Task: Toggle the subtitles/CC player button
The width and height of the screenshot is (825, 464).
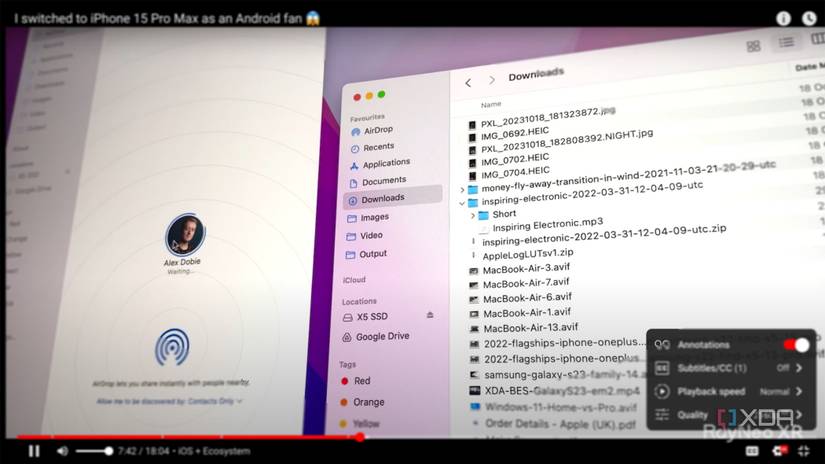Action: point(752,451)
